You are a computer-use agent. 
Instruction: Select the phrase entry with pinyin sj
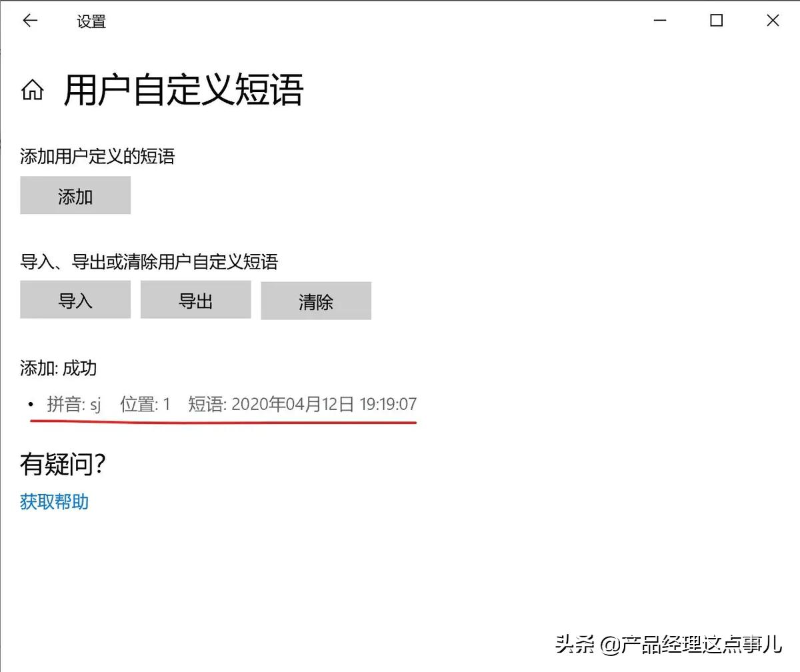point(220,404)
